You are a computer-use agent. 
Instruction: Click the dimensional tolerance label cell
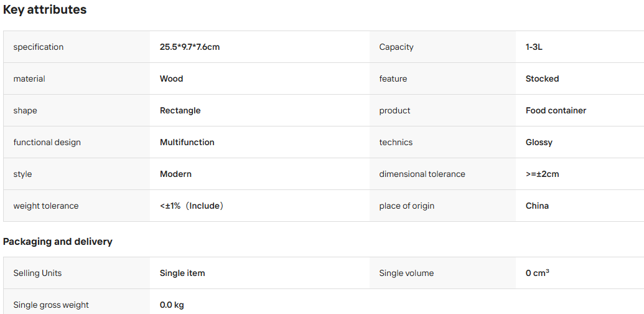442,174
